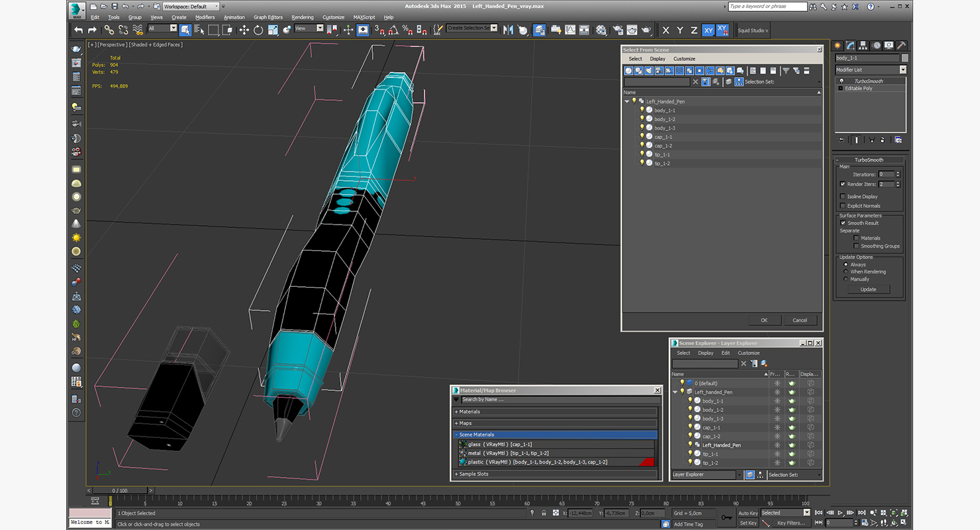The width and height of the screenshot is (980, 530).
Task: Activate the Select and Uniform Scale tool
Action: (x=272, y=30)
